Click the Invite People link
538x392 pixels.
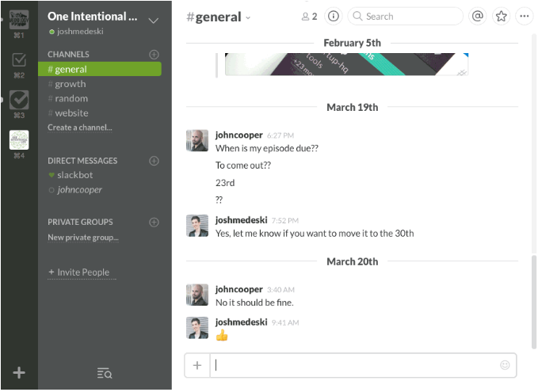[78, 272]
